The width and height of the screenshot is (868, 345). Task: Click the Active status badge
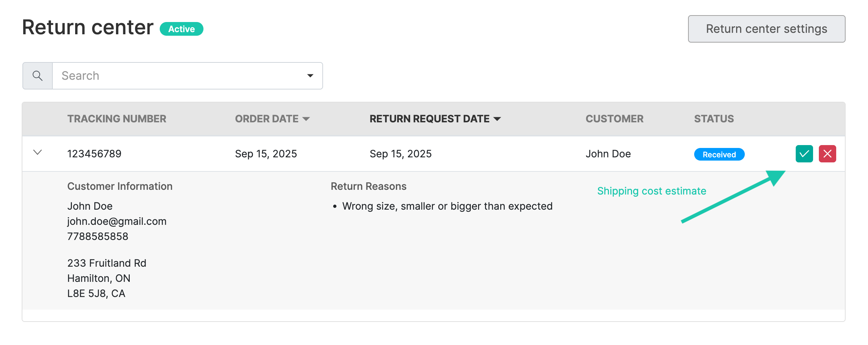click(x=181, y=29)
